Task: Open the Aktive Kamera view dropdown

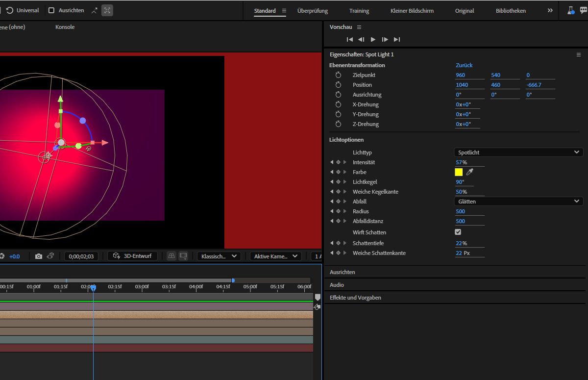Action: 275,256
